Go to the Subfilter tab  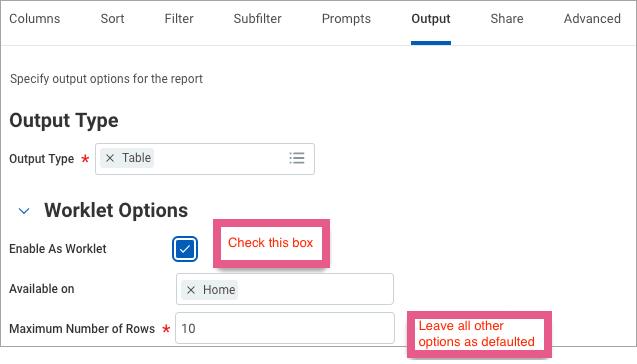pos(258,19)
